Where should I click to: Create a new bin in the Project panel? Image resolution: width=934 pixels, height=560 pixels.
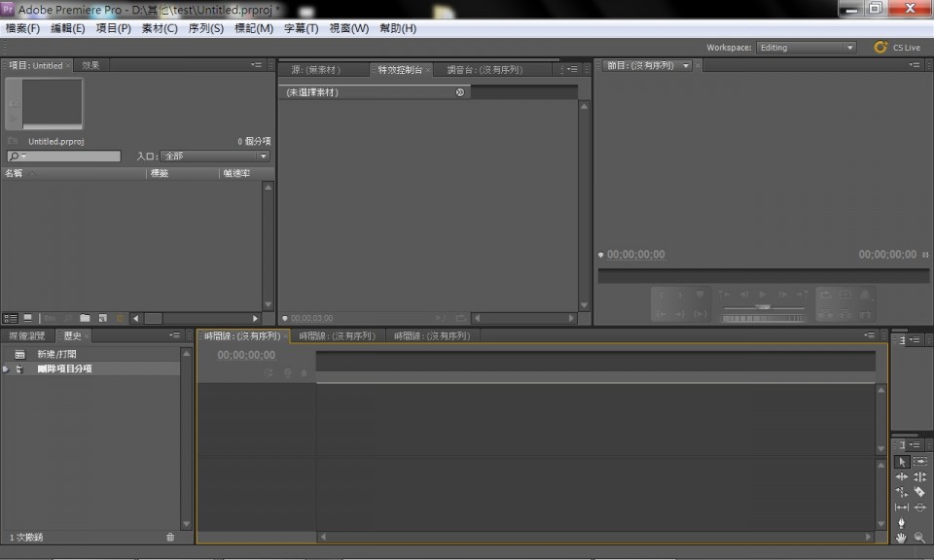[x=85, y=318]
